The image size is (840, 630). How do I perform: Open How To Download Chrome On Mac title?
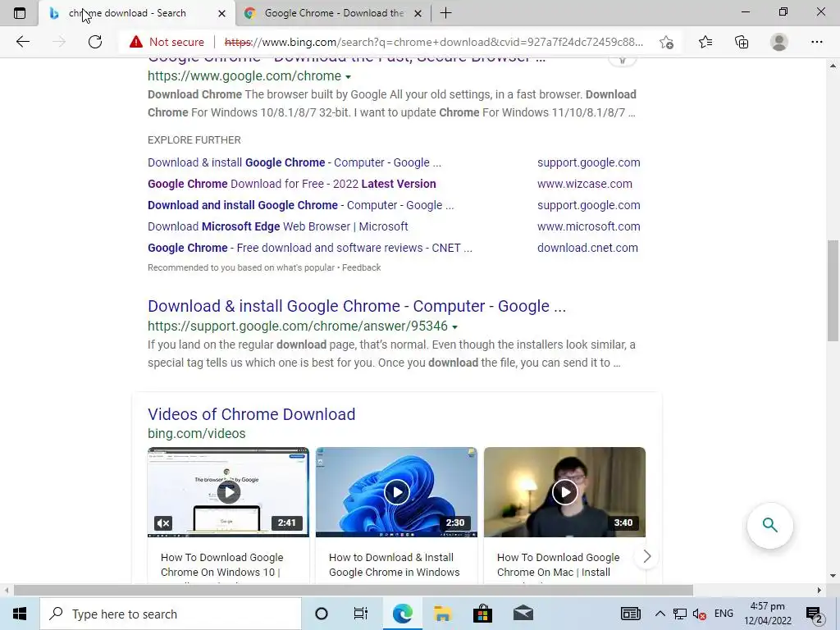point(558,564)
